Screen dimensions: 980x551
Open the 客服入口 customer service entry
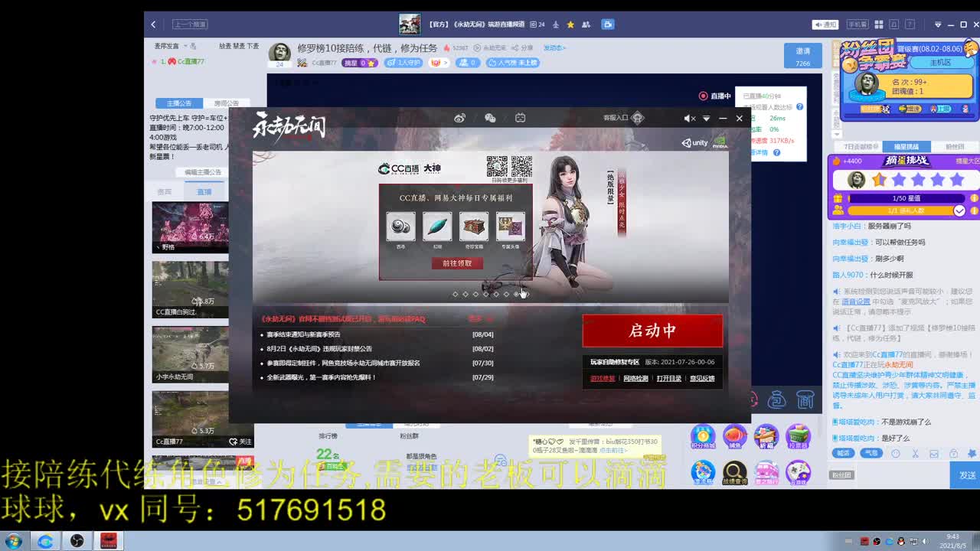(x=623, y=118)
